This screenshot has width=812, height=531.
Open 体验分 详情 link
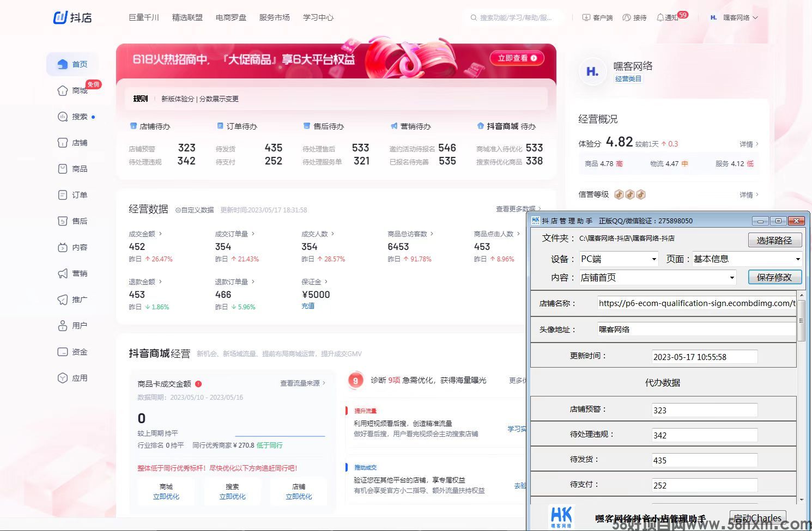click(749, 144)
